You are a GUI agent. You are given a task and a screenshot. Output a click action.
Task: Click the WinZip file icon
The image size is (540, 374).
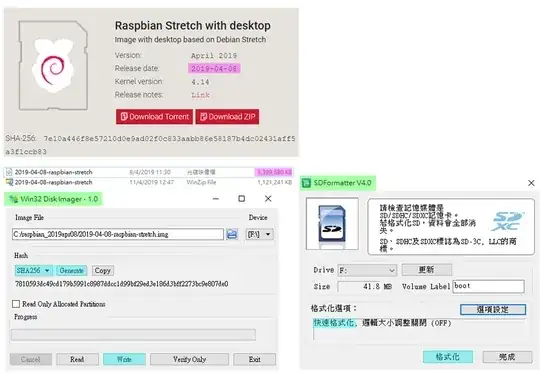pyautogui.click(x=9, y=182)
